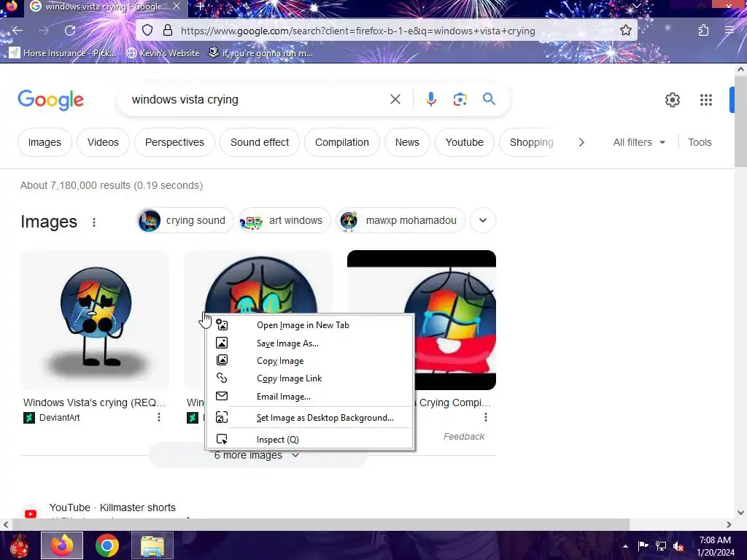The image size is (747, 560).
Task: Click the Google logo
Action: point(50,100)
